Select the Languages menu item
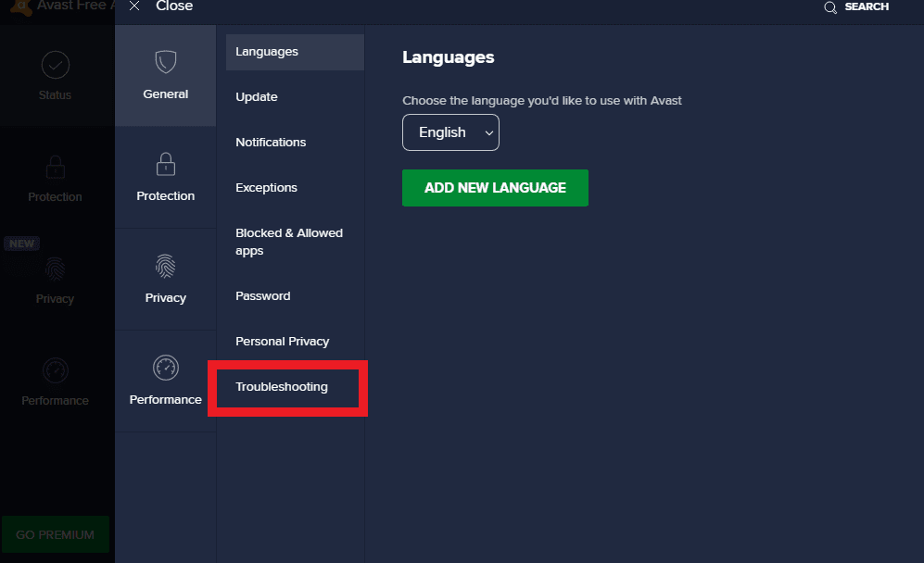924x563 pixels. tap(295, 52)
